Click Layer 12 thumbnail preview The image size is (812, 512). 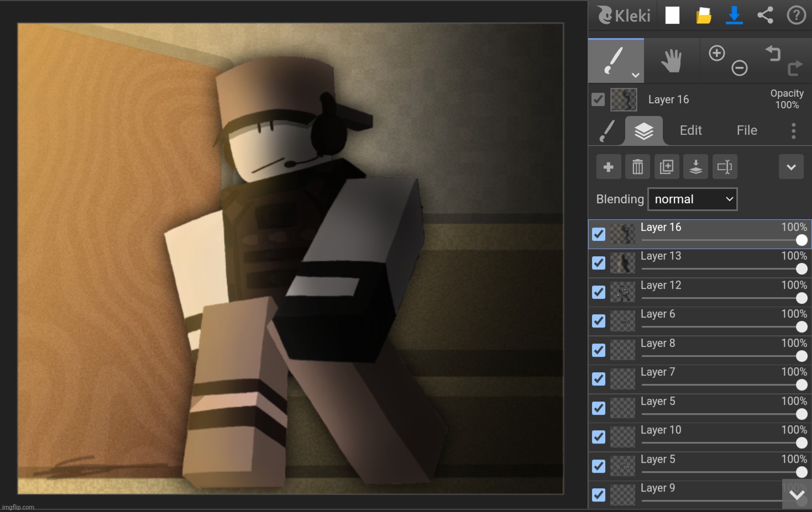(x=623, y=292)
